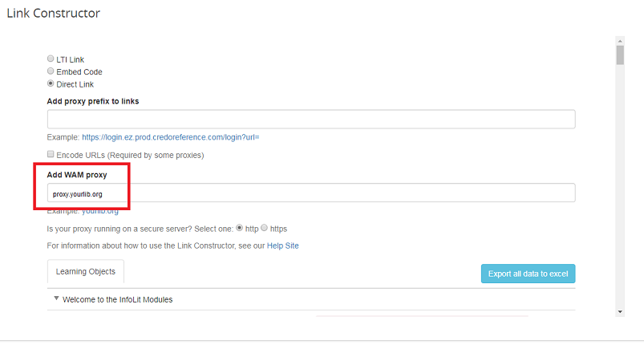Enable the Encode URLs checkbox
The image size is (644, 345).
(51, 154)
